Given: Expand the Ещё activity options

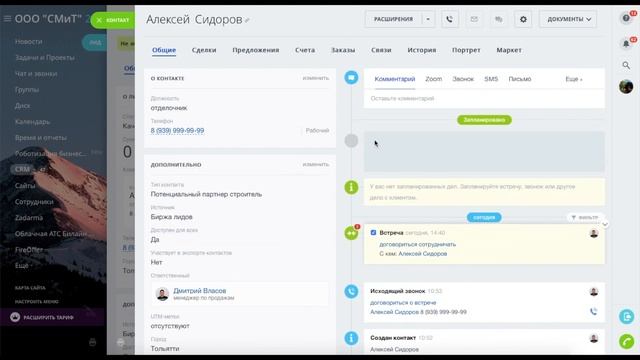Looking at the screenshot, I should pos(574,79).
